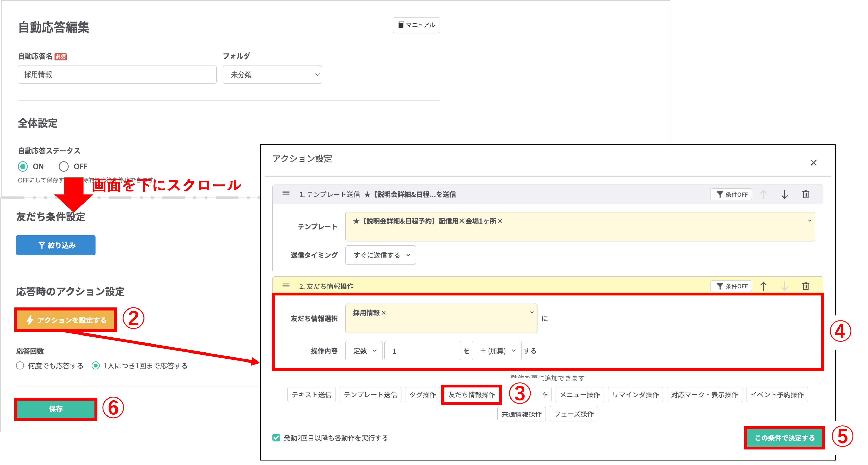Click drag handle of 友だち情報操作 row

coord(286,285)
